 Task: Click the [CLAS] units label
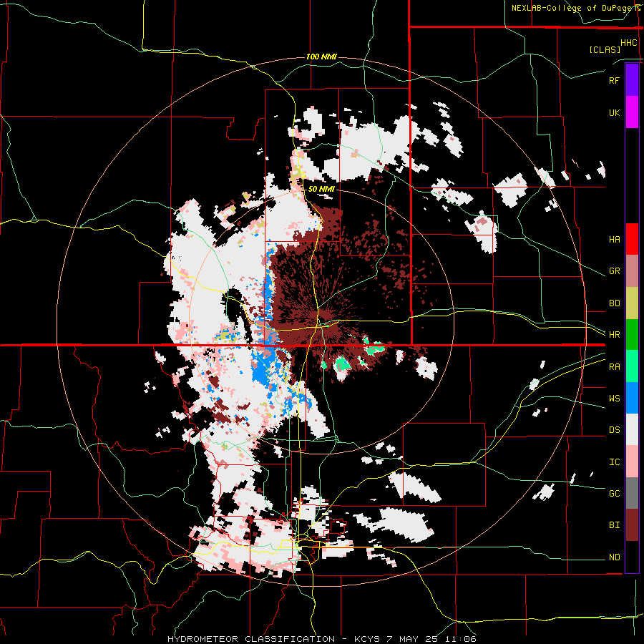[605, 49]
